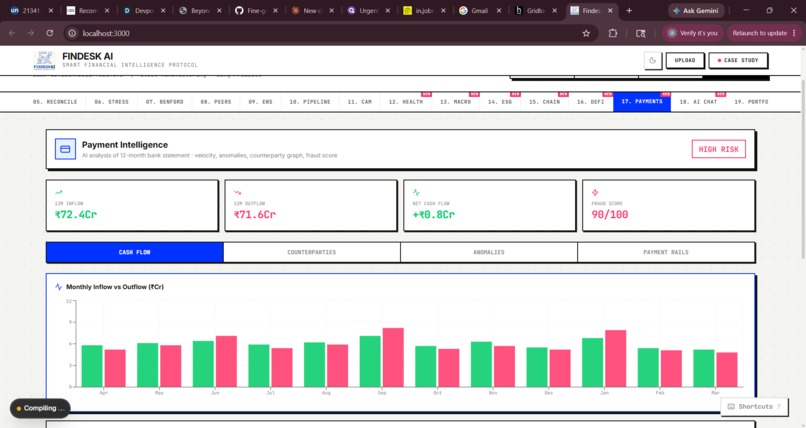
Task: Select the COUNTERPARTIES sub-tab
Action: pyautogui.click(x=312, y=252)
